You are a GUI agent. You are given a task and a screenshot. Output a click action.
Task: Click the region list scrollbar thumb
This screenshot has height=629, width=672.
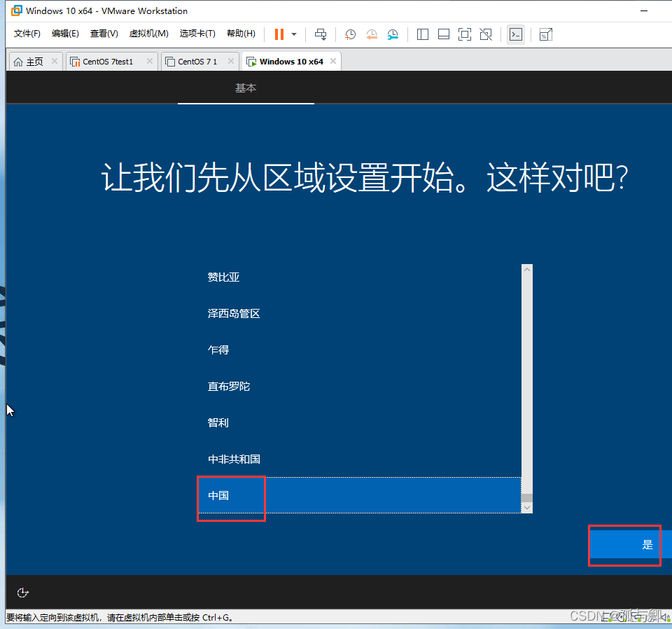[x=527, y=498]
